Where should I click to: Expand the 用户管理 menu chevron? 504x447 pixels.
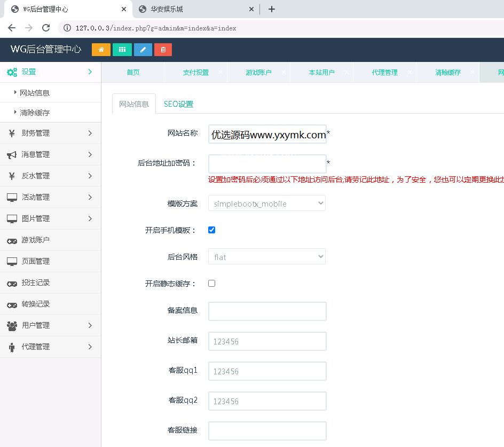point(90,325)
